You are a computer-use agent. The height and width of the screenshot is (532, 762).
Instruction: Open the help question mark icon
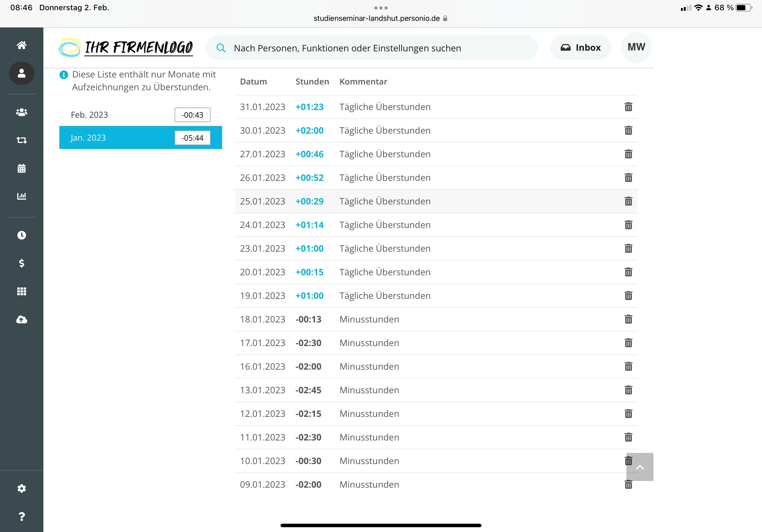[22, 516]
